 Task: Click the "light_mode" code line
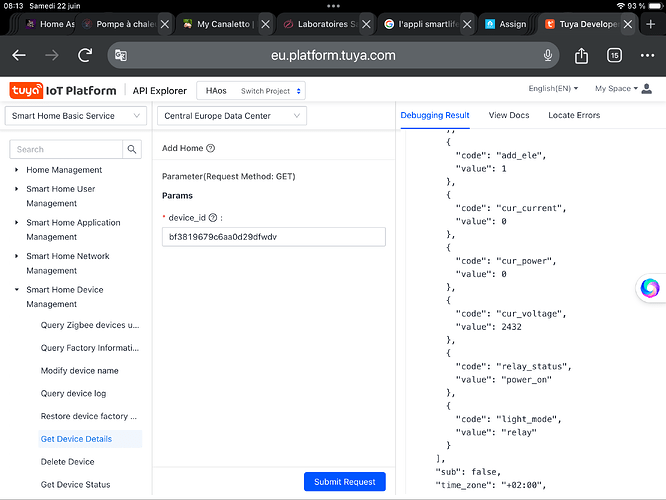coord(508,419)
